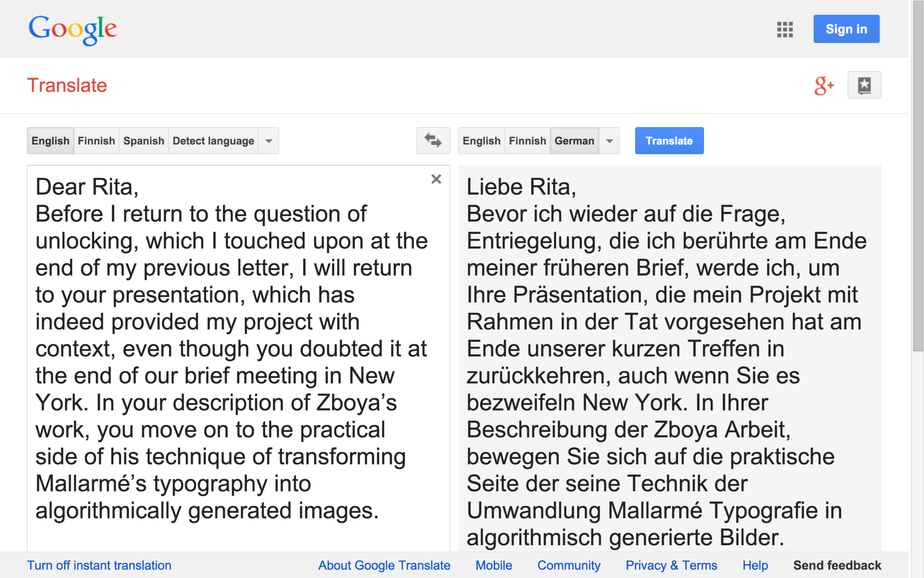Select Finnish as target language

point(527,141)
